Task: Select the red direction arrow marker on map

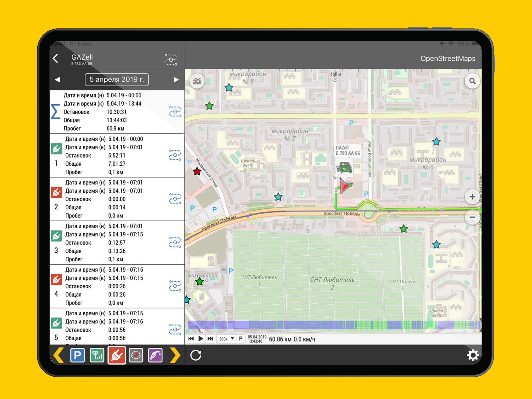Action: pos(345,186)
